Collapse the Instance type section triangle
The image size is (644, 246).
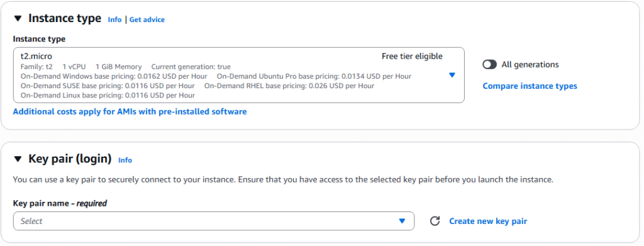click(18, 19)
